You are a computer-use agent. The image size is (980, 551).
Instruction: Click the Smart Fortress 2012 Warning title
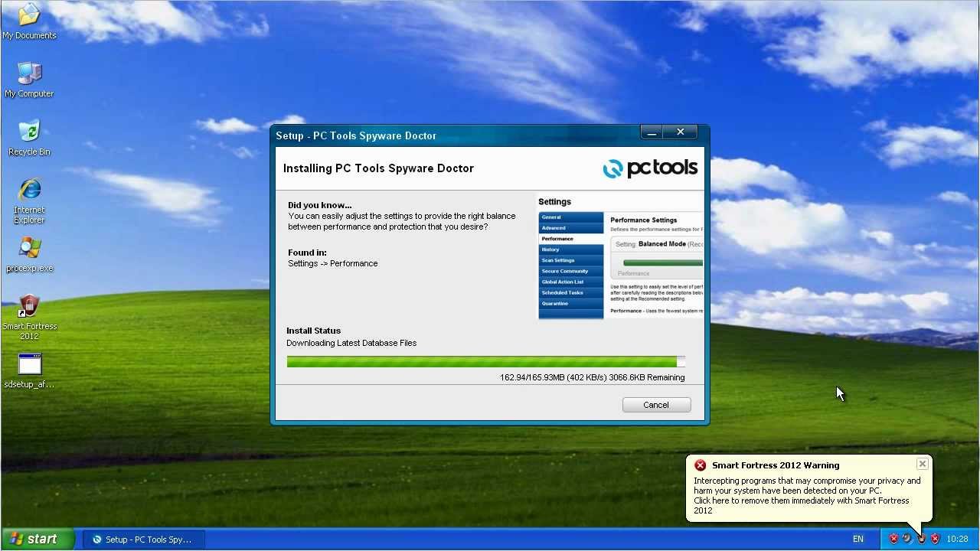776,465
